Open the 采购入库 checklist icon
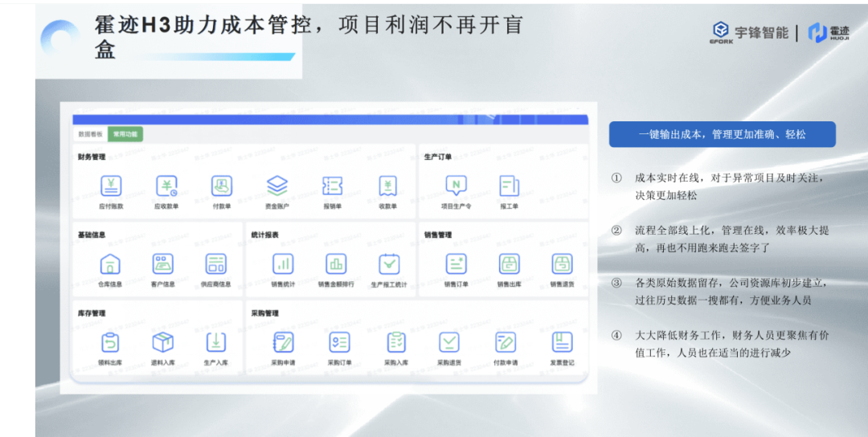Screen dimensions: 868x437 tap(395, 342)
